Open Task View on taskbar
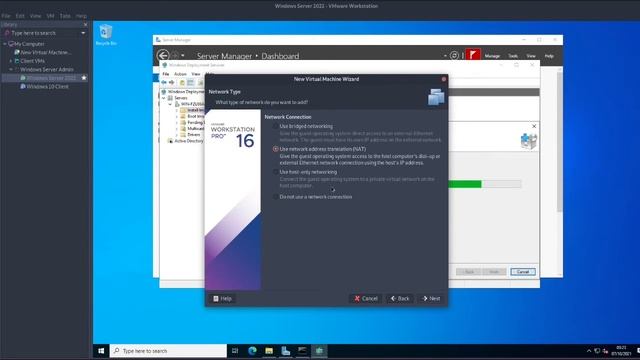Screen dimensions: 640x360 point(235,351)
